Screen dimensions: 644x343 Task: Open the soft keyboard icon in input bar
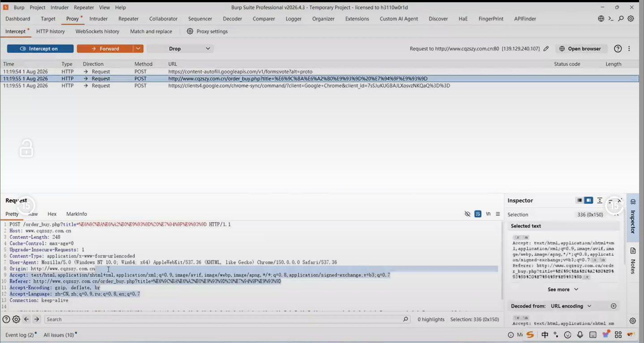coord(593,335)
